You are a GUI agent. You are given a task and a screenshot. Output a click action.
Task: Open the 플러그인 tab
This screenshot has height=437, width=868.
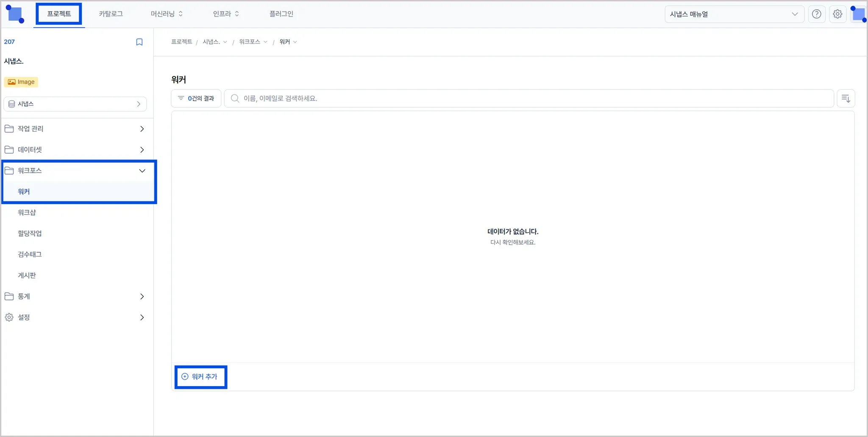click(281, 14)
